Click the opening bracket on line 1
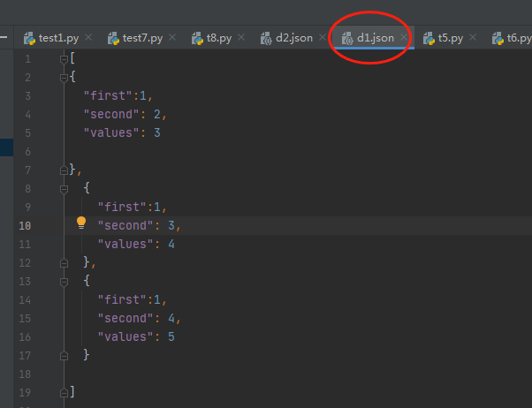532x408 pixels. coord(72,58)
